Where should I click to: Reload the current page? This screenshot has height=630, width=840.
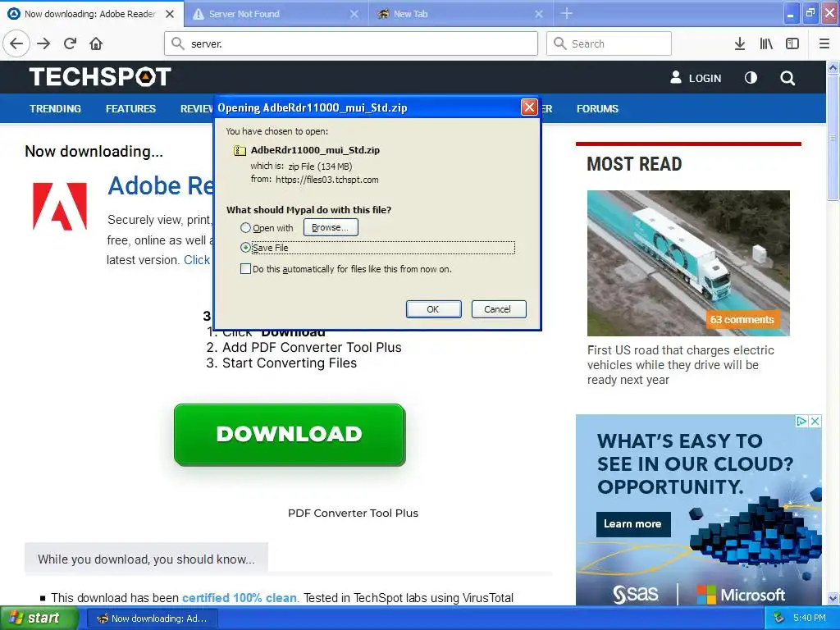pos(71,43)
